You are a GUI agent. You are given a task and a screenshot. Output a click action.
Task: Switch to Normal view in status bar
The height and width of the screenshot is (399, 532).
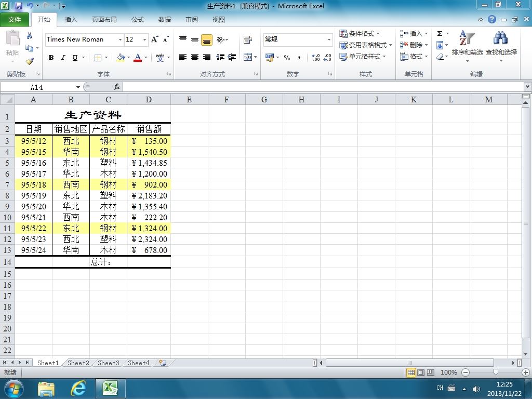point(411,373)
